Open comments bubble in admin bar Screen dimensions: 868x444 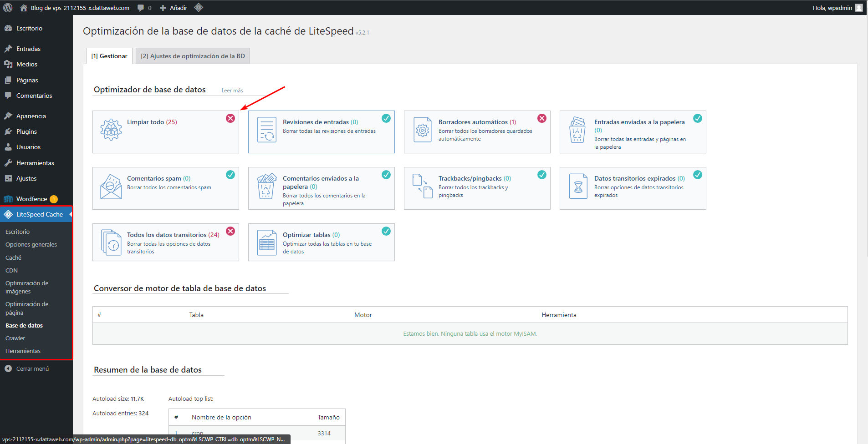(144, 8)
